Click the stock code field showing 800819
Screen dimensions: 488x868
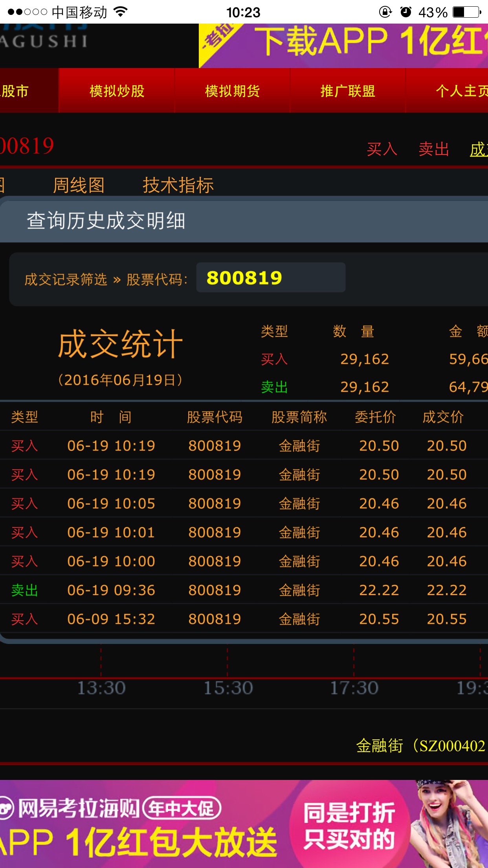(271, 278)
